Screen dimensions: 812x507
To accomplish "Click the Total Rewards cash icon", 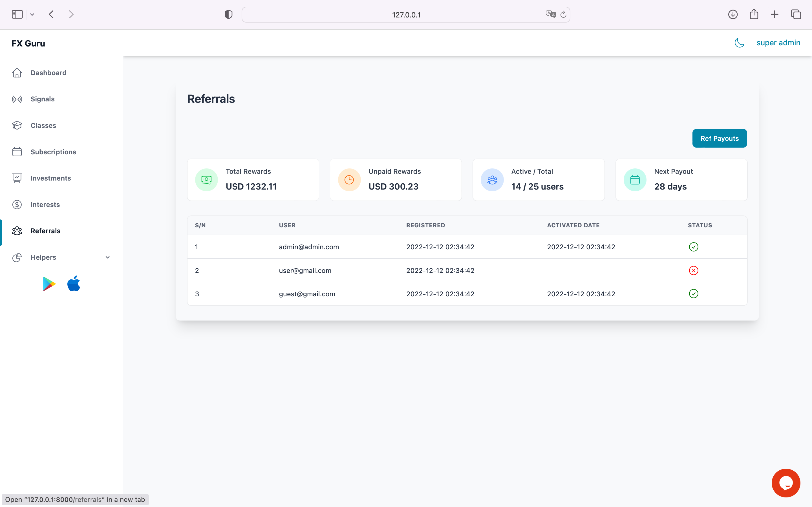I will (x=206, y=180).
